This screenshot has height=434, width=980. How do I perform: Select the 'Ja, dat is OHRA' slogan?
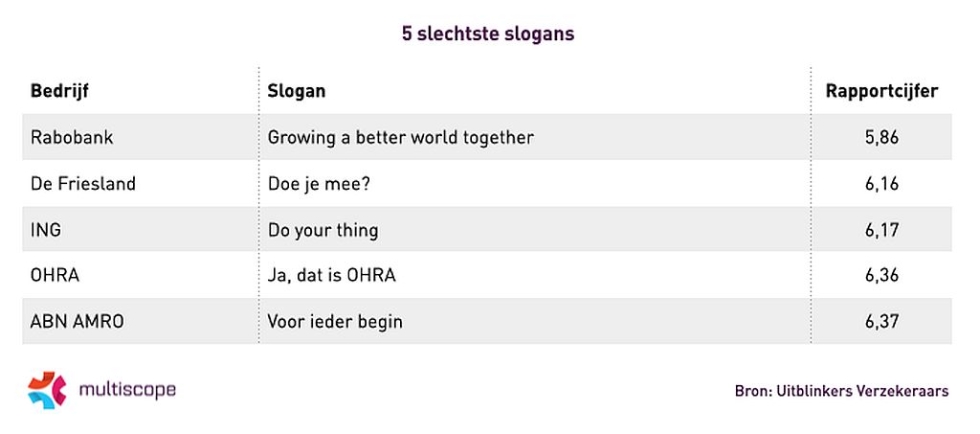(331, 276)
